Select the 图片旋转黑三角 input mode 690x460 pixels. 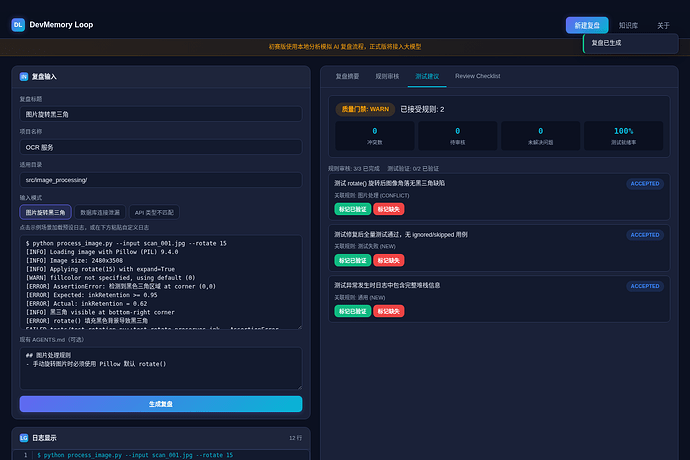45,212
